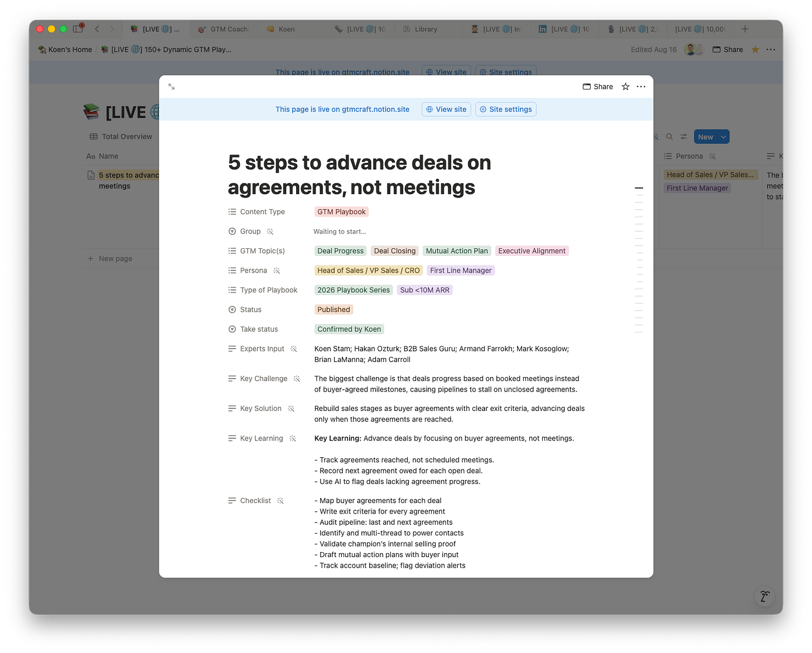Click AI autofill icon beside Experts Input
This screenshot has height=653, width=812.
294,349
